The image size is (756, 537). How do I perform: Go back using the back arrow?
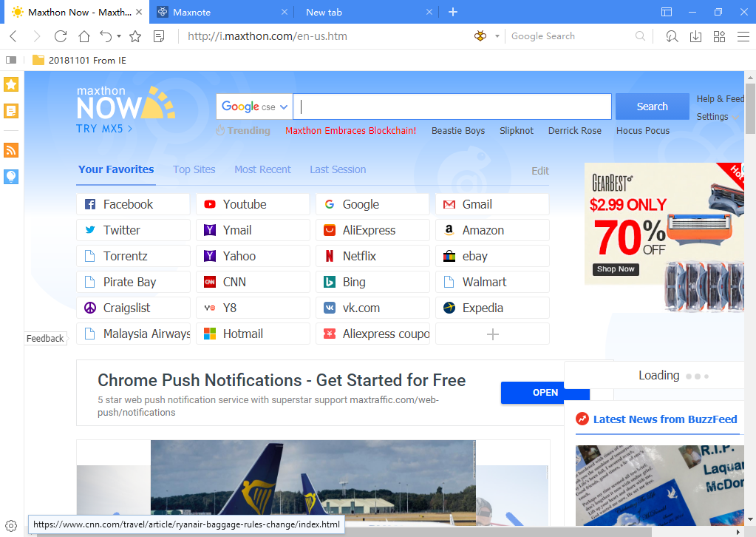(x=13, y=36)
